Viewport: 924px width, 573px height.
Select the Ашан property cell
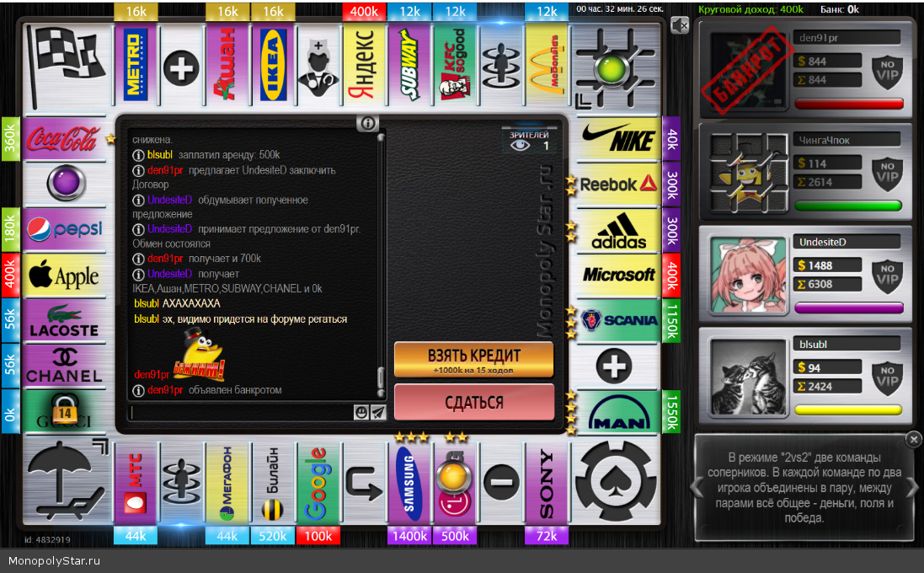227,65
